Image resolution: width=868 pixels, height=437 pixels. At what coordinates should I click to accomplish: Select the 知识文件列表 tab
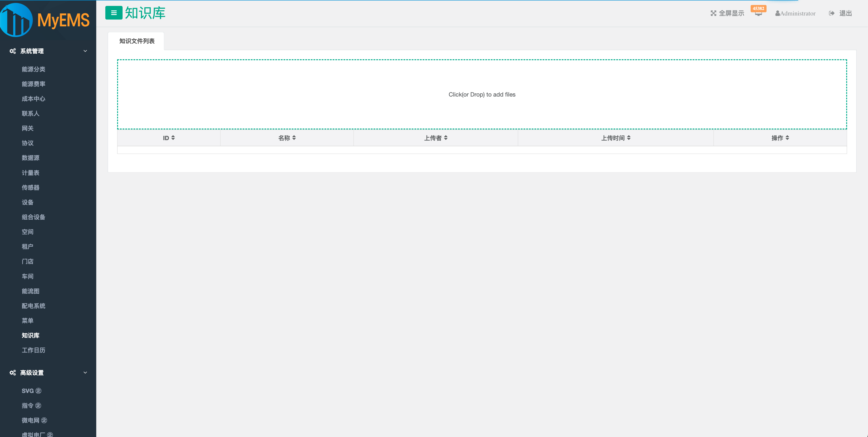pyautogui.click(x=137, y=41)
